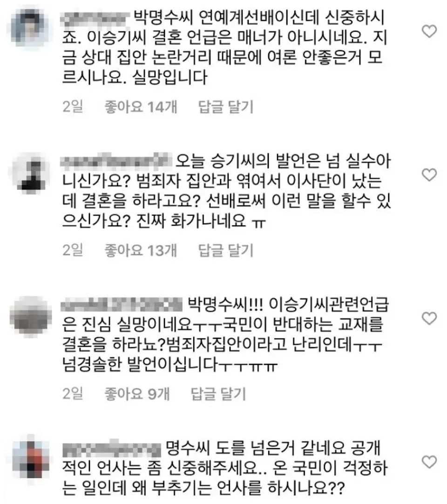Tap heart on comment '오늘 승기씨의 발언은'
The height and width of the screenshot is (504, 447).
(429, 175)
